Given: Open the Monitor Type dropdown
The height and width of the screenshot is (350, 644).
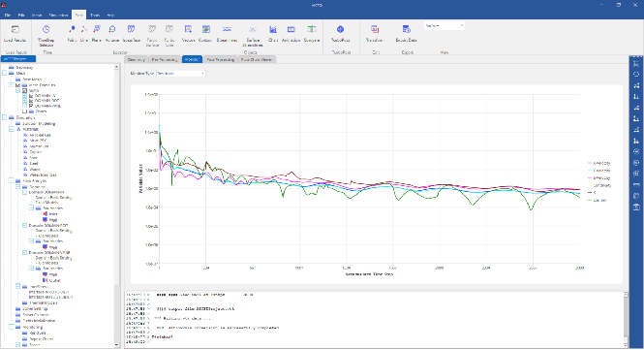Looking at the screenshot, I should 181,74.
